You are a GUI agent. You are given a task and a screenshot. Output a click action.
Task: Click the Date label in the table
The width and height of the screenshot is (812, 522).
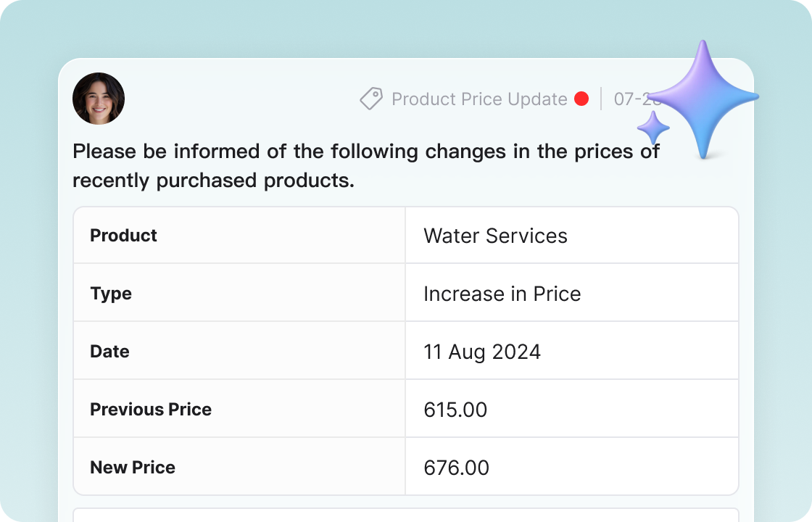tap(109, 351)
